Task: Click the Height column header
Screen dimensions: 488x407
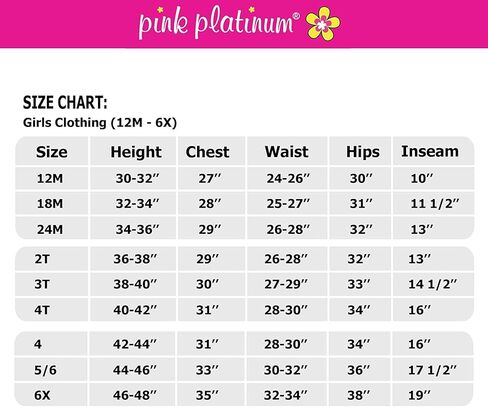Action: (136, 152)
